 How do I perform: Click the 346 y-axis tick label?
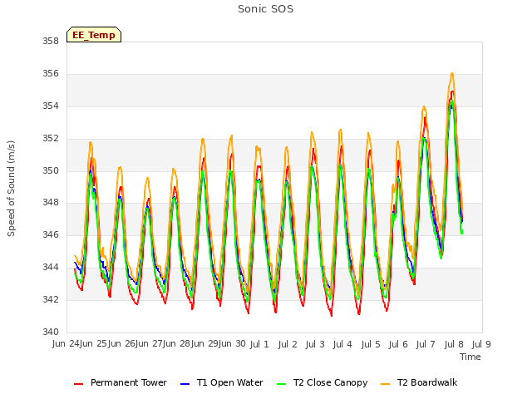[51, 234]
